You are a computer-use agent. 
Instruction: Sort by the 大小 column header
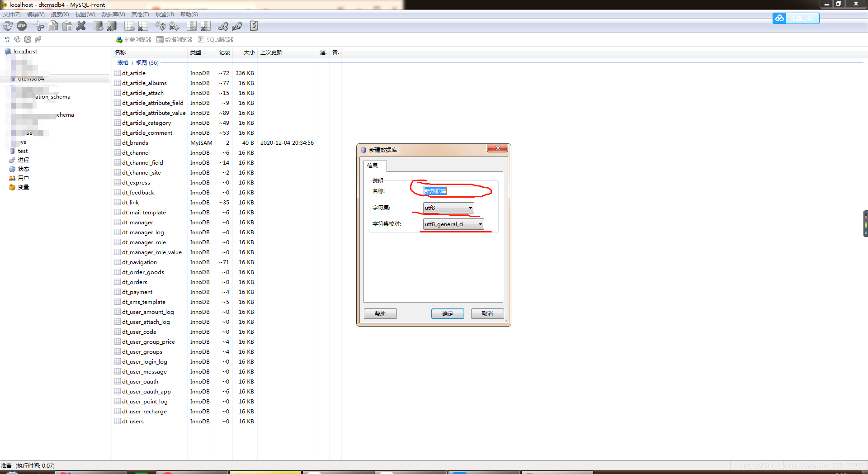pos(245,52)
